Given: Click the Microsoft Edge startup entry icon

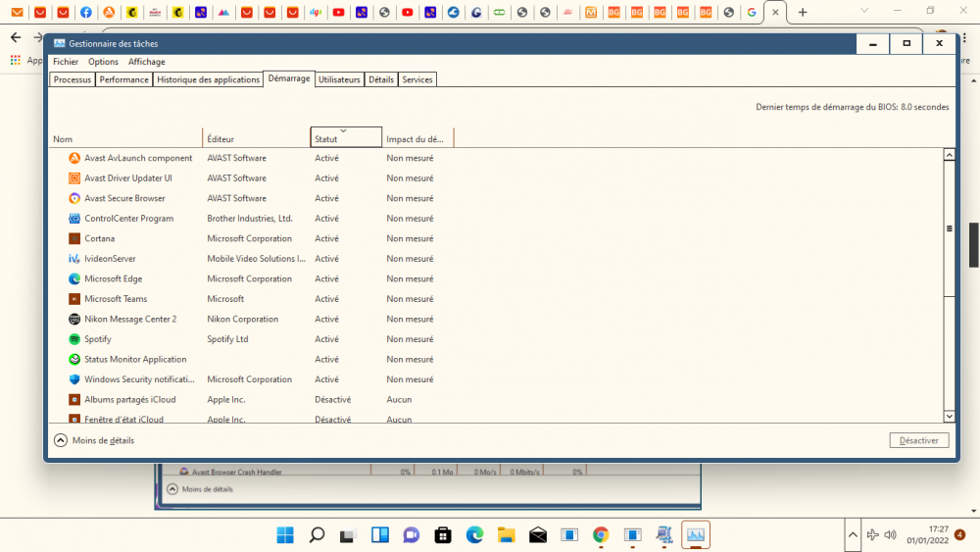Looking at the screenshot, I should coord(74,278).
